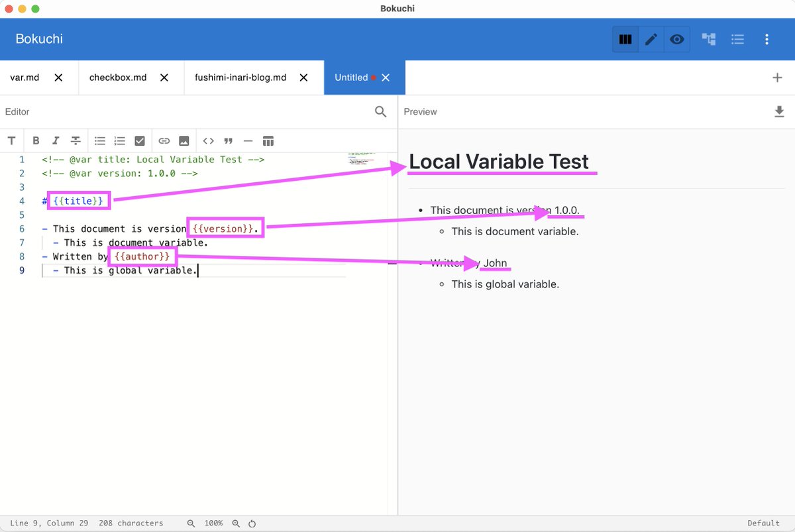This screenshot has height=532, width=795.
Task: Insert a blockquote
Action: 229,140
